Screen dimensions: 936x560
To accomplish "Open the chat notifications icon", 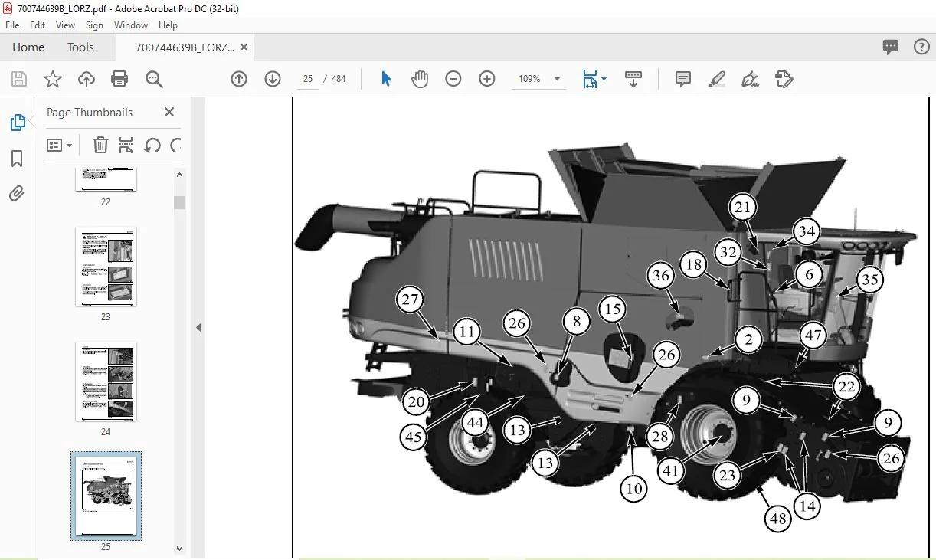I will click(891, 47).
